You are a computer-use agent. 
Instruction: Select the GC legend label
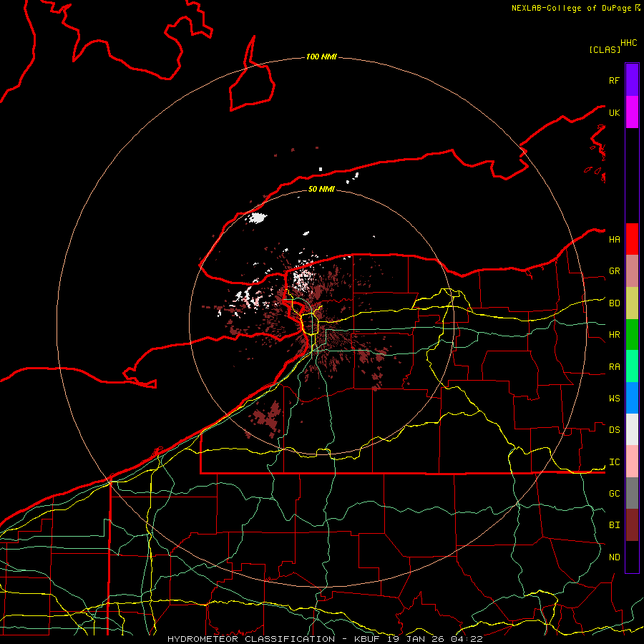coord(614,493)
